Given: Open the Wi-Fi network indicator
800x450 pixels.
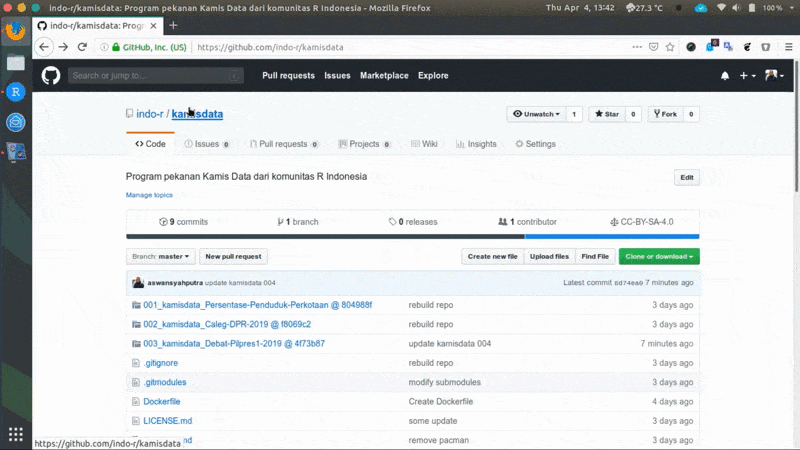Looking at the screenshot, I should tap(721, 8).
